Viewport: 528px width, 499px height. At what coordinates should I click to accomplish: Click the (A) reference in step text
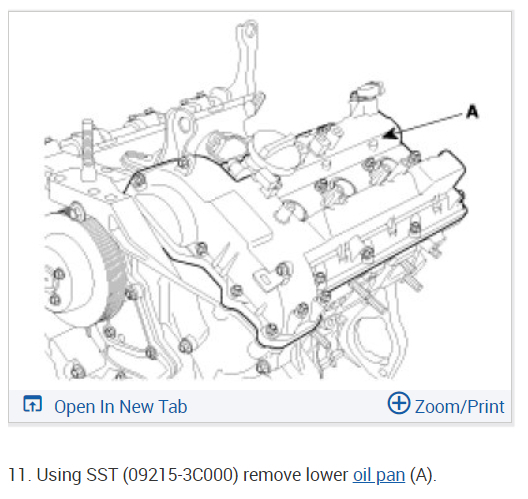(423, 475)
